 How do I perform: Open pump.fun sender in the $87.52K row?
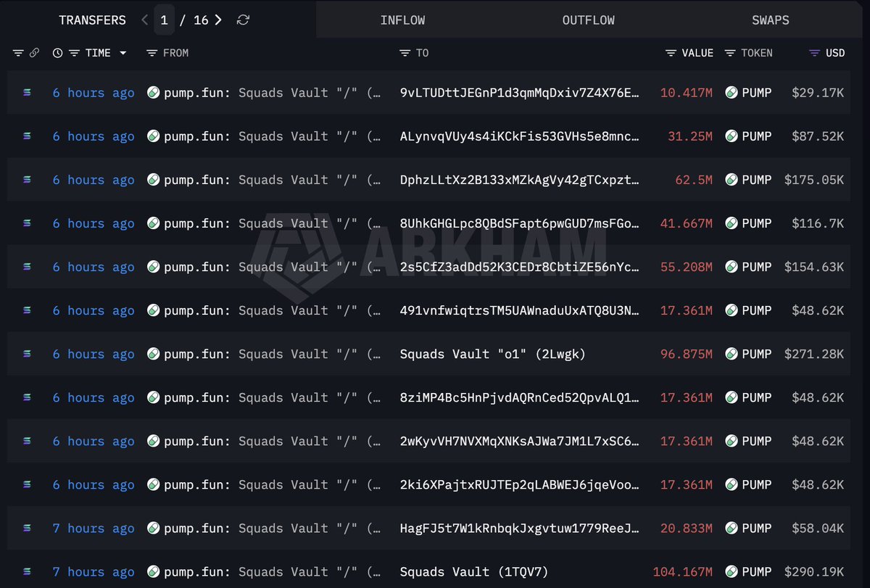[x=265, y=136]
